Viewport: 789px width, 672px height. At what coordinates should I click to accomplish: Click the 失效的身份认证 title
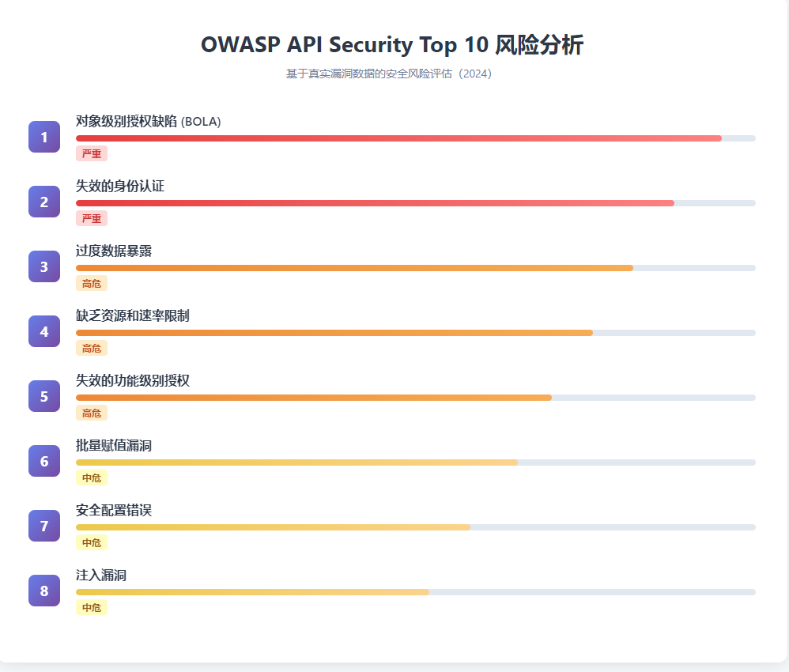pos(120,186)
